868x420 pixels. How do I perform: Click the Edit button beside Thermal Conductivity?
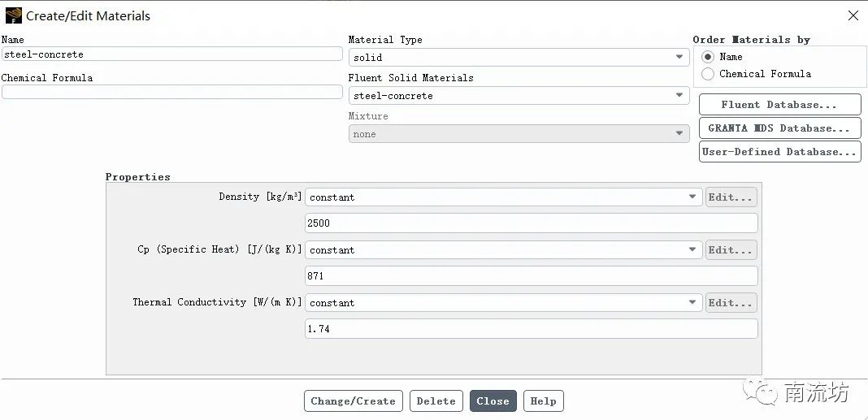[x=731, y=303]
